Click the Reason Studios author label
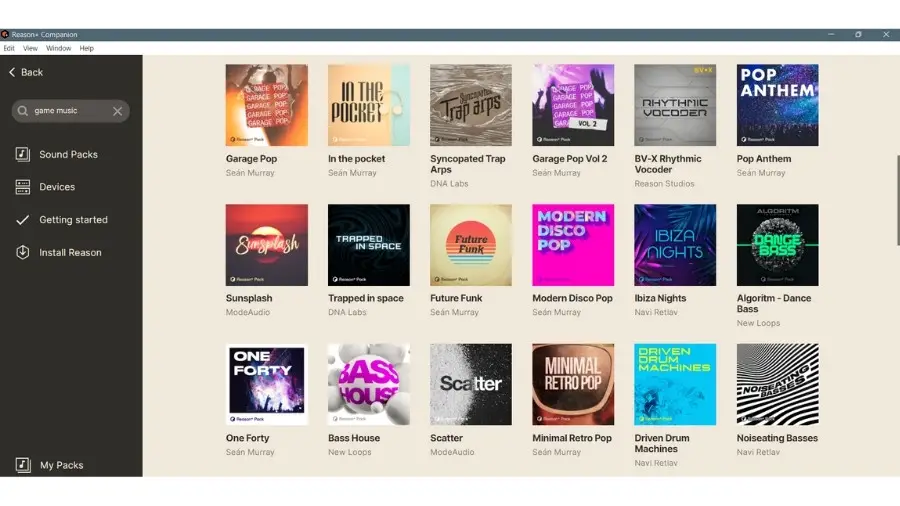The height and width of the screenshot is (506, 900). [664, 184]
